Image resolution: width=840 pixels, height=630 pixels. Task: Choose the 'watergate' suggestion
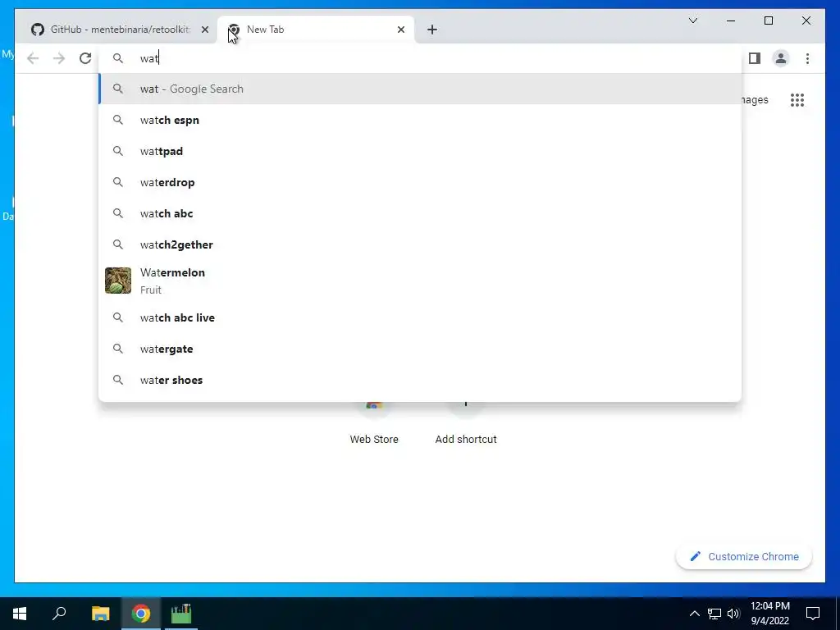420,349
